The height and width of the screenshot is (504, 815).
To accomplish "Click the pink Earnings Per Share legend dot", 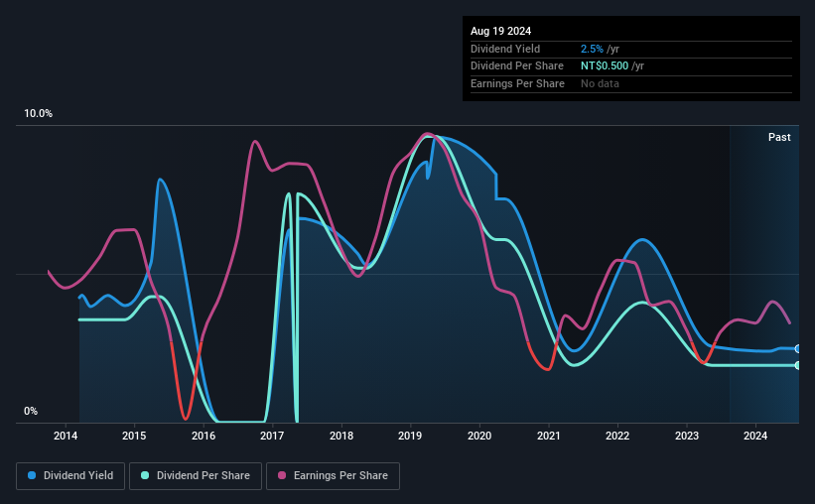I will pos(282,475).
